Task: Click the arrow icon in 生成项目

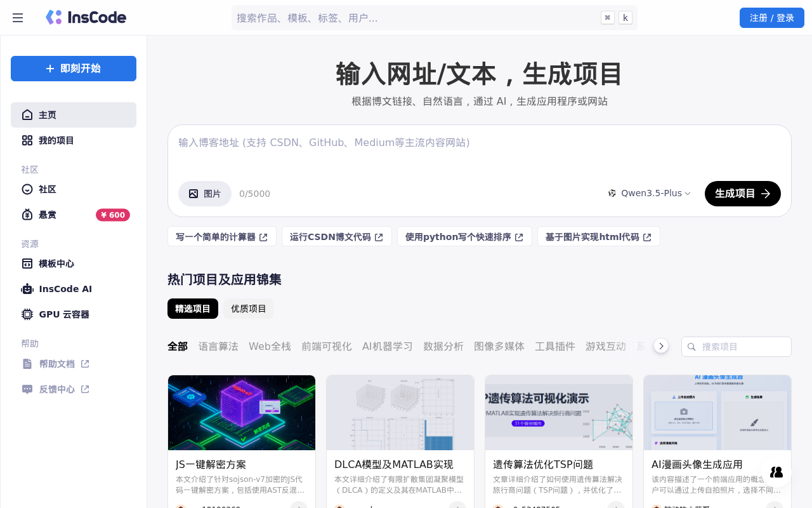Action: [766, 194]
